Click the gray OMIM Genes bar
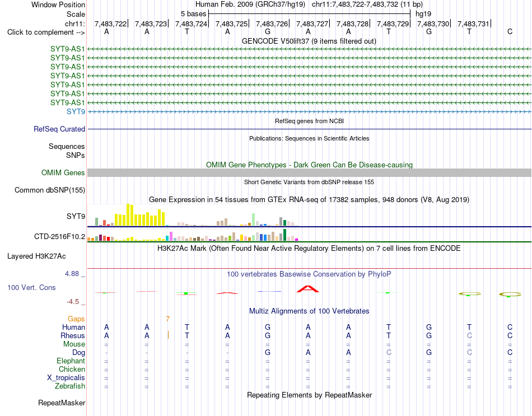Viewport: 532px width, 416px height. [310, 172]
